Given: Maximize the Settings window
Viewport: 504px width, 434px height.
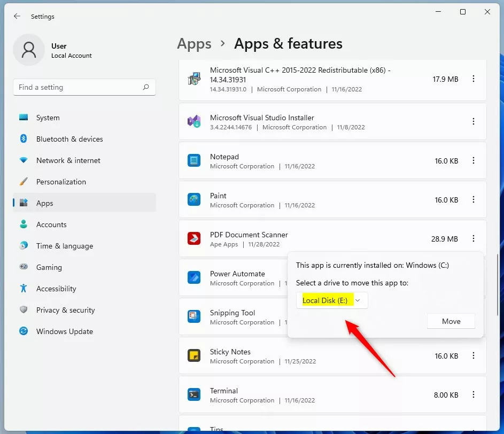Looking at the screenshot, I should (x=463, y=12).
